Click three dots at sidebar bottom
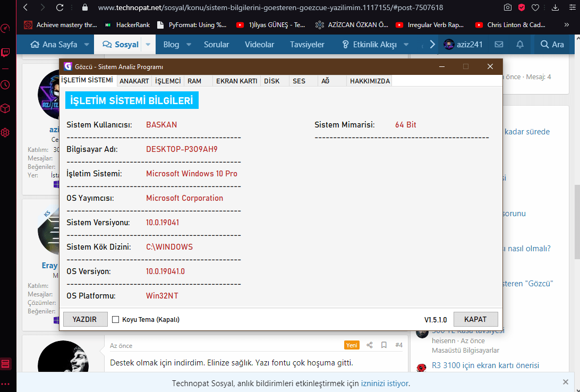 click(x=5, y=385)
